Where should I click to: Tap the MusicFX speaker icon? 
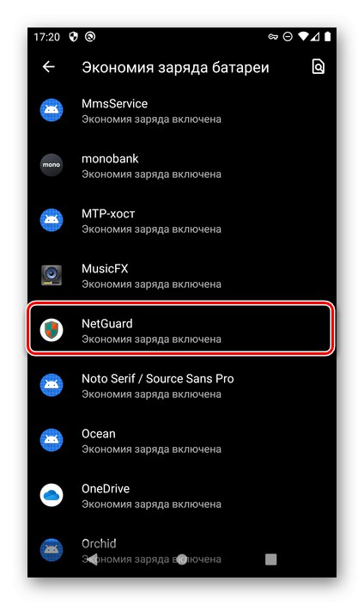pyautogui.click(x=52, y=275)
